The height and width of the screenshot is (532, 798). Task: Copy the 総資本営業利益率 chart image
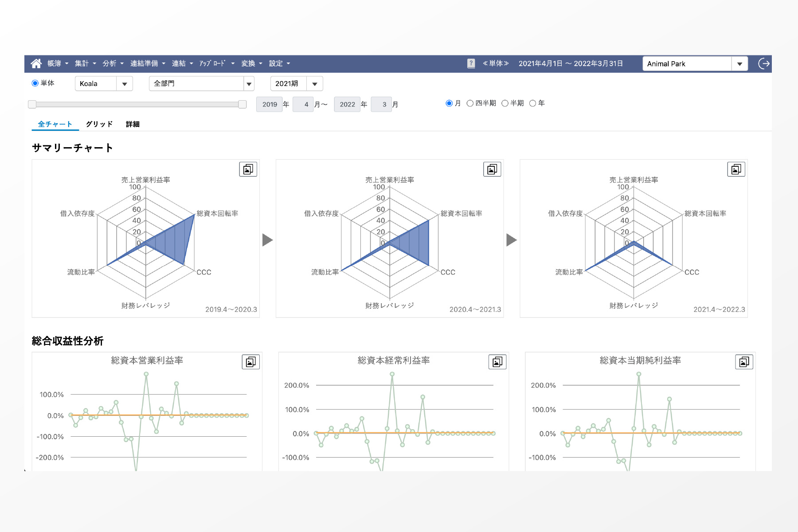(x=250, y=362)
